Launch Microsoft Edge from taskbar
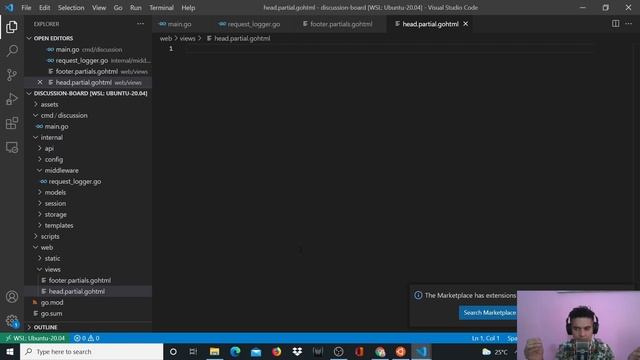640x360 pixels. [x=235, y=351]
